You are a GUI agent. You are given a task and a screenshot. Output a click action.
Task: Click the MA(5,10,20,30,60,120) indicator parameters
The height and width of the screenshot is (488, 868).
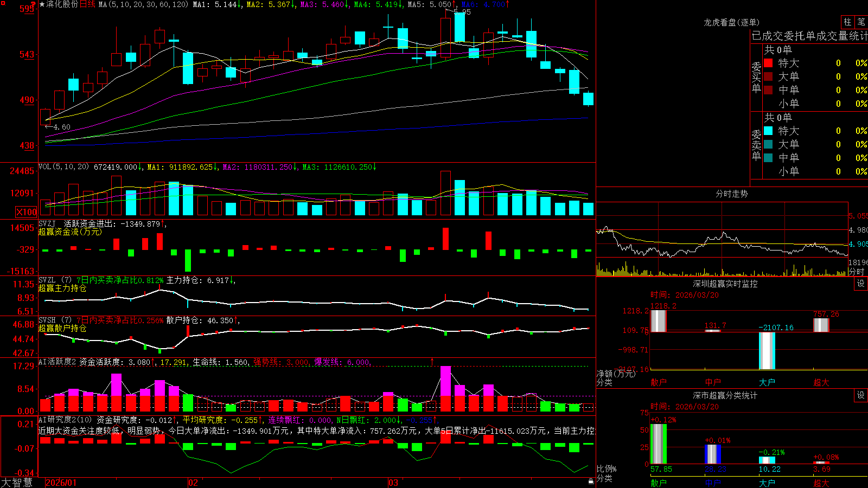click(143, 4)
